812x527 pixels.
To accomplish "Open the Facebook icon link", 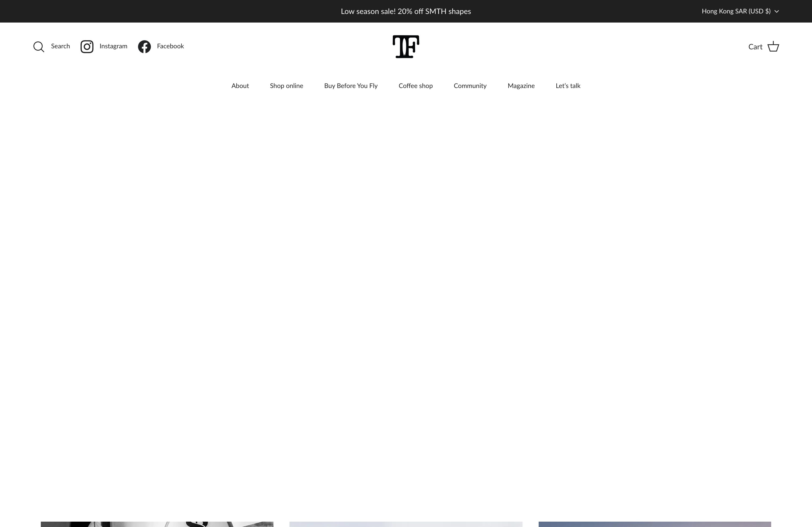I will click(144, 46).
